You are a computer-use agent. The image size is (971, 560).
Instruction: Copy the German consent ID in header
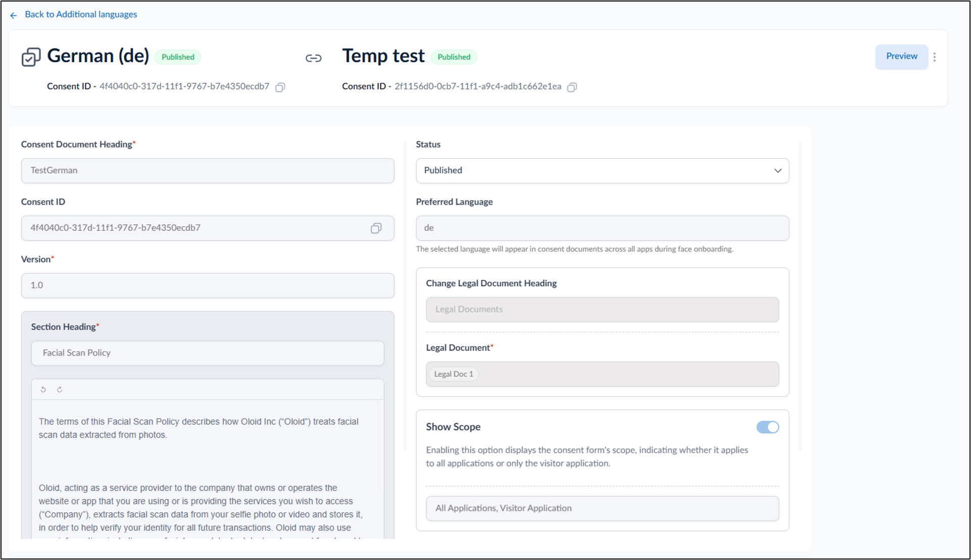(x=280, y=87)
